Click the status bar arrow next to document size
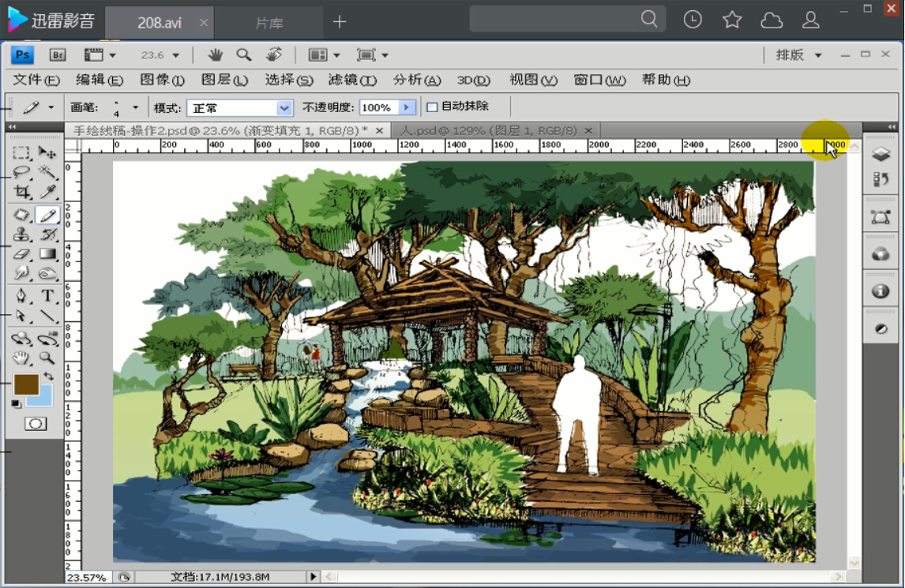 point(313,577)
